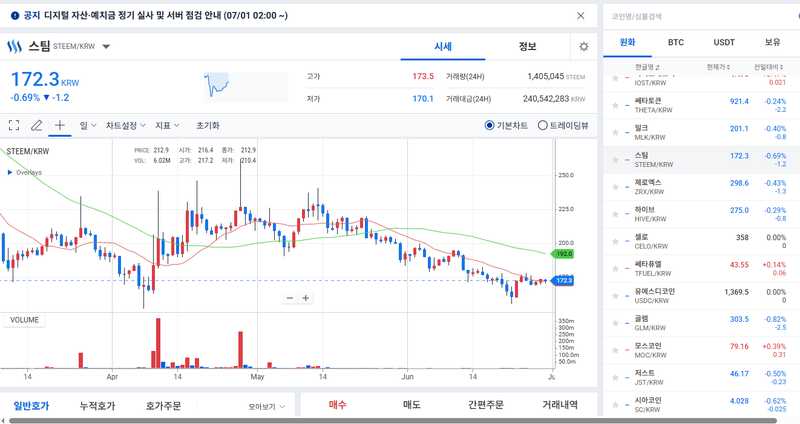
Task: Click coin name search field
Action: coord(699,16)
